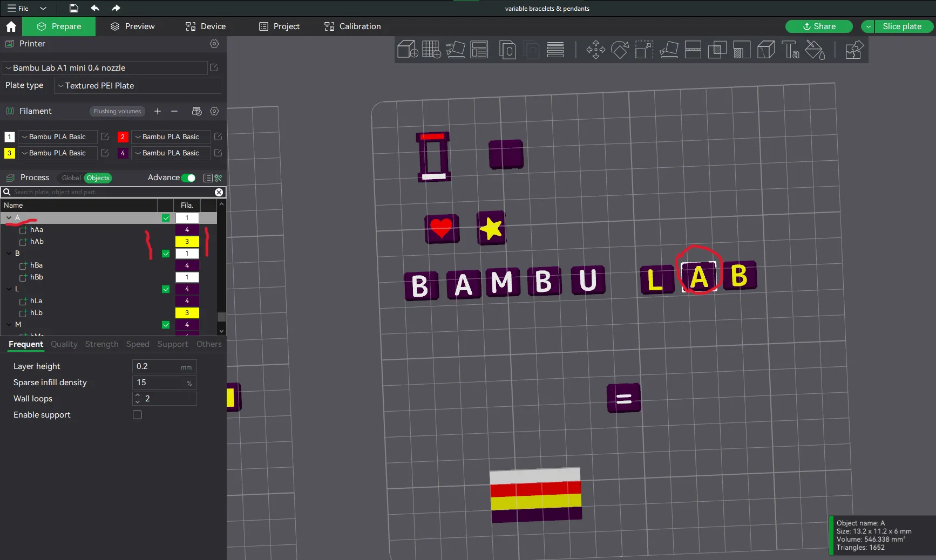Screen dimensions: 936x560
Task: Select the Move tool
Action: coord(596,50)
